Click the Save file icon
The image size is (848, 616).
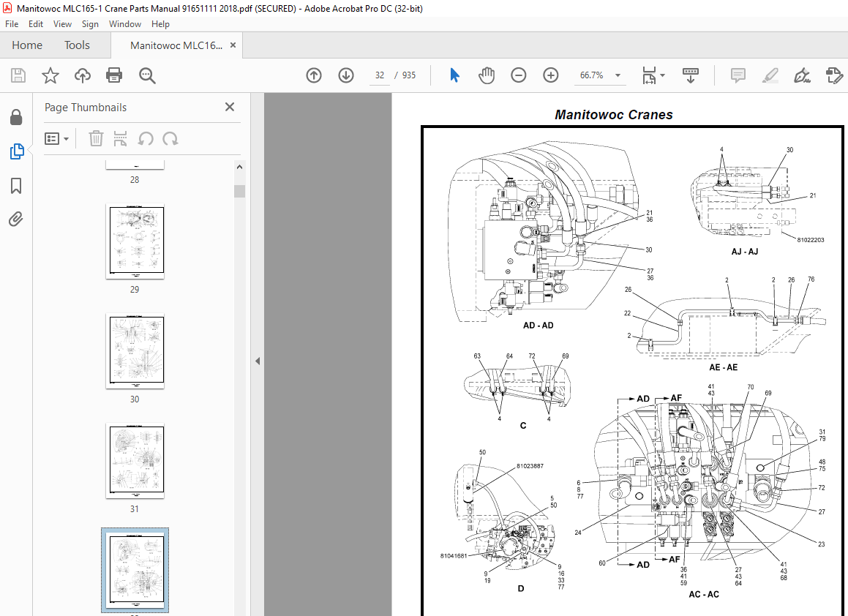(18, 75)
